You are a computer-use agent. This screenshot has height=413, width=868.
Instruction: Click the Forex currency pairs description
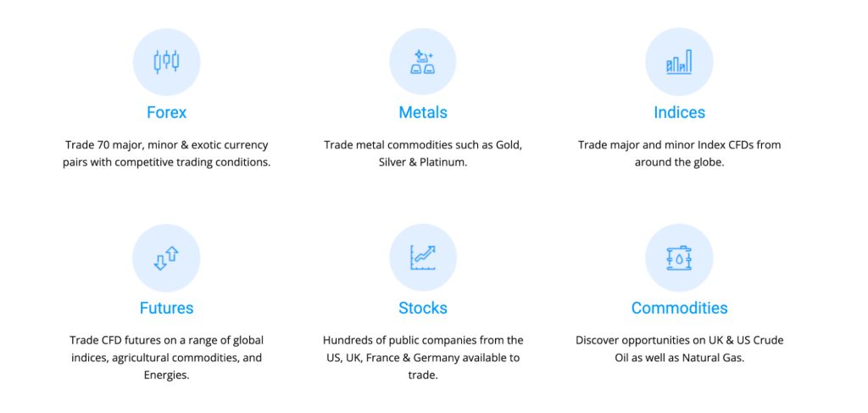coord(167,153)
